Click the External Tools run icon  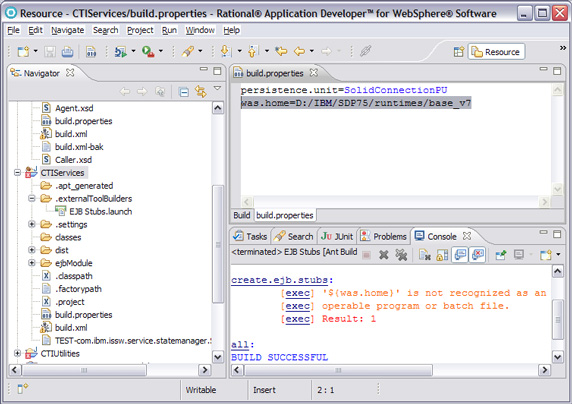[x=148, y=51]
